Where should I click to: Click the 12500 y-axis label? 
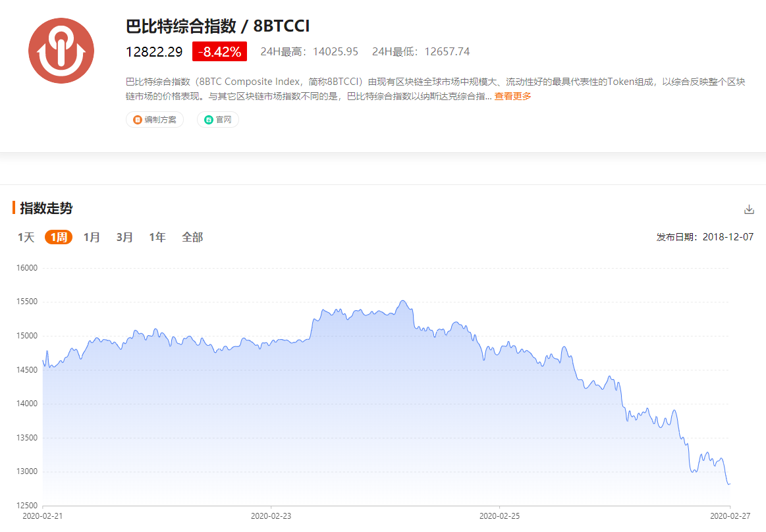pyautogui.click(x=27, y=506)
